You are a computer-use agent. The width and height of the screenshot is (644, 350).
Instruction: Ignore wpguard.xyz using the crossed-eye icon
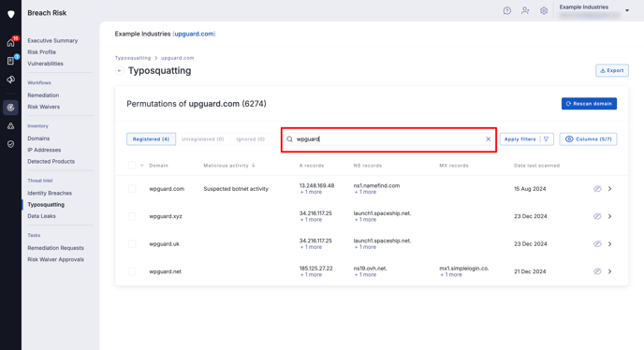tap(597, 216)
